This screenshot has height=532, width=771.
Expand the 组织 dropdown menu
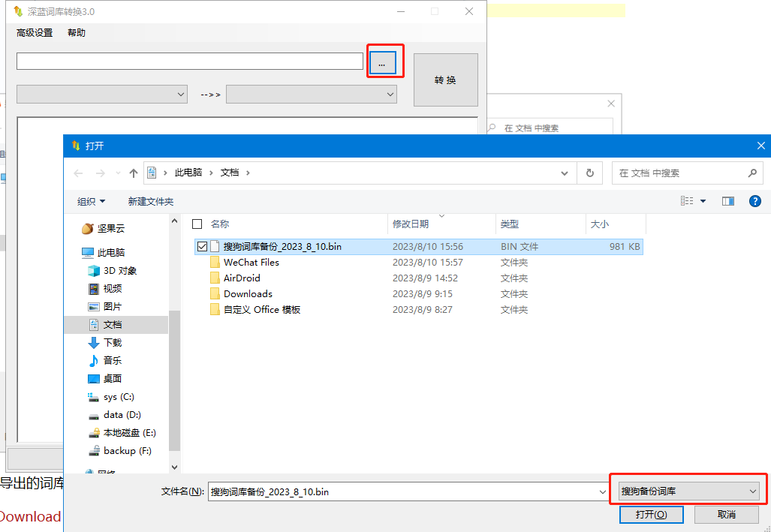pyautogui.click(x=91, y=201)
